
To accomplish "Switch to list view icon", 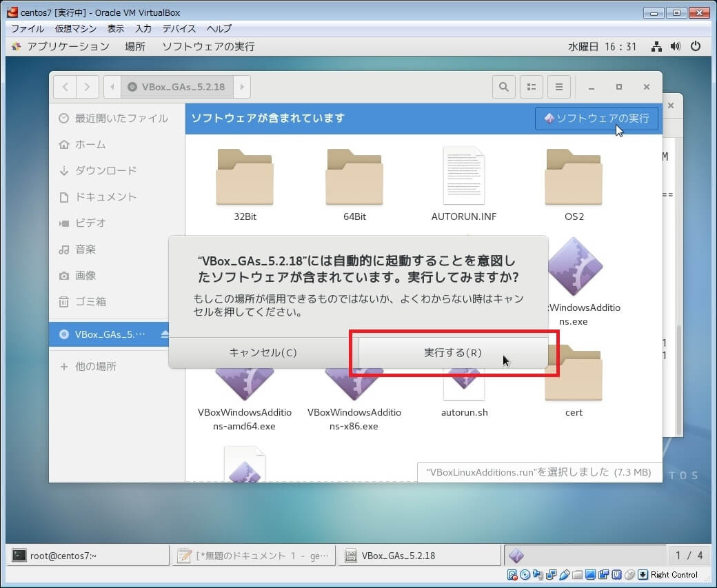I will tap(532, 87).
